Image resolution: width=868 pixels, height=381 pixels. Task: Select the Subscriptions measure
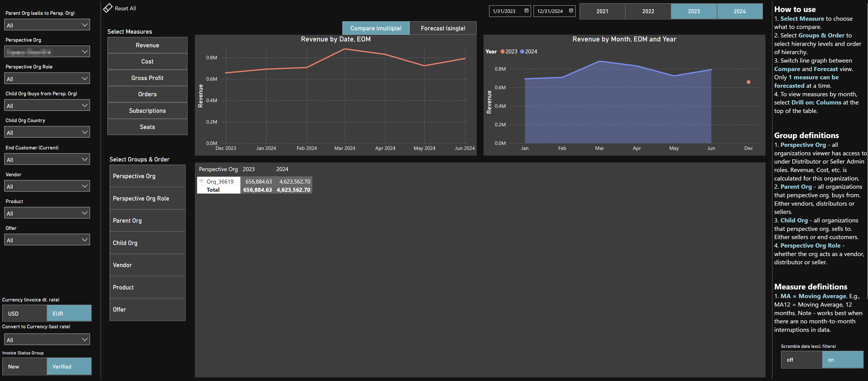tap(147, 111)
